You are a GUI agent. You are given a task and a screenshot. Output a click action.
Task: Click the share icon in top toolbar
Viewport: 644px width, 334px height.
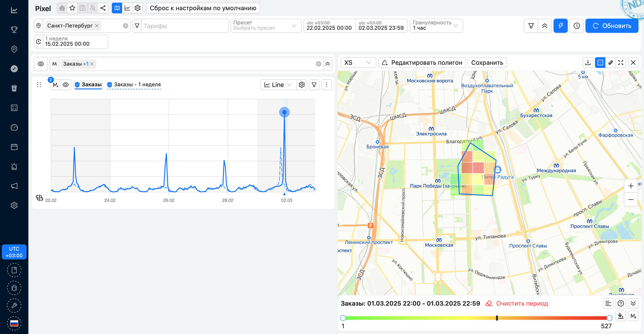pyautogui.click(x=103, y=8)
